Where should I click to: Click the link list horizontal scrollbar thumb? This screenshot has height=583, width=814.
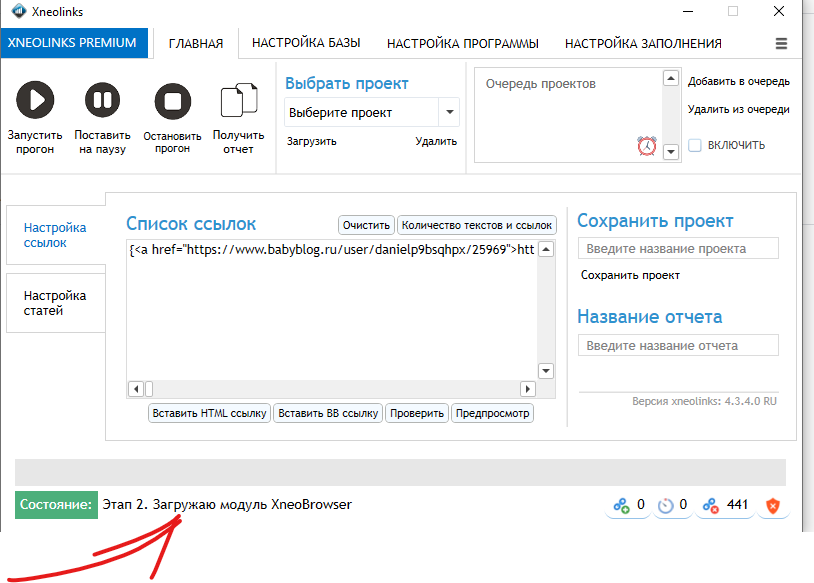coord(149,389)
